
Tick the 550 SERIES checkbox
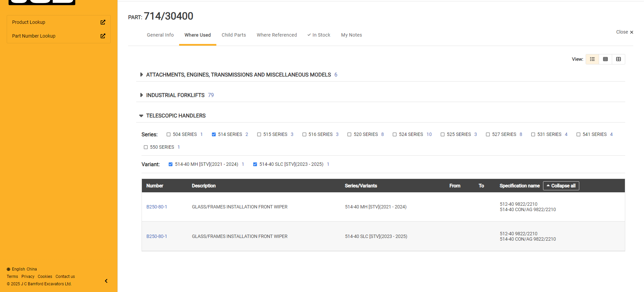(x=146, y=147)
